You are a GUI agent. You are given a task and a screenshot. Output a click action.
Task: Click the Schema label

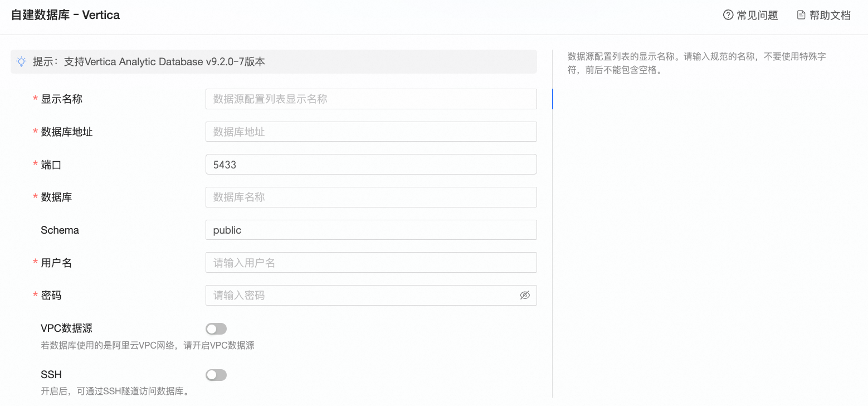[60, 230]
